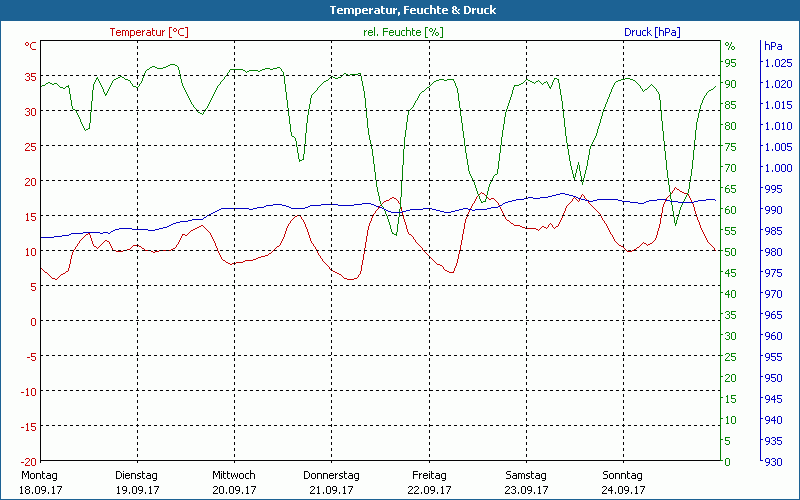
Task: Click the 'Mittwoch' day label
Action: (234, 475)
